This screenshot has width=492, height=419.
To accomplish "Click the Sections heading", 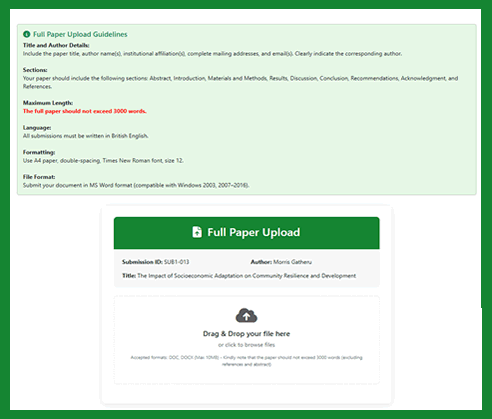I will pyautogui.click(x=35, y=70).
